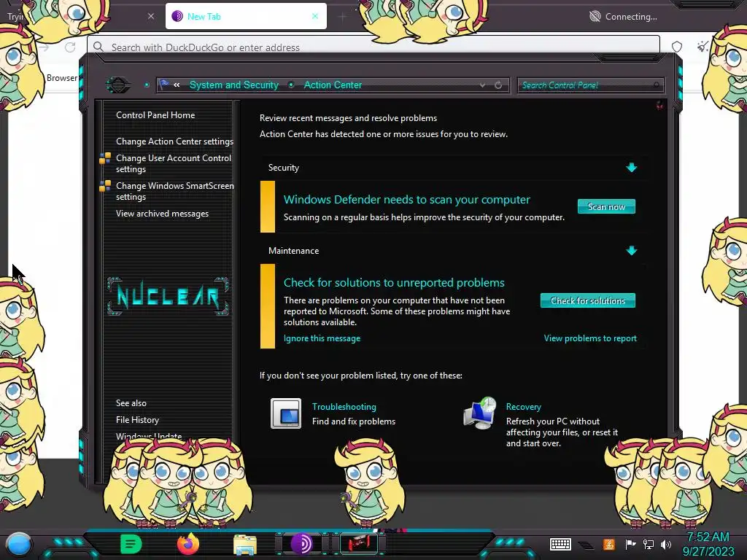Open Ignore this message link
Screen dimensions: 747x560
click(322, 338)
